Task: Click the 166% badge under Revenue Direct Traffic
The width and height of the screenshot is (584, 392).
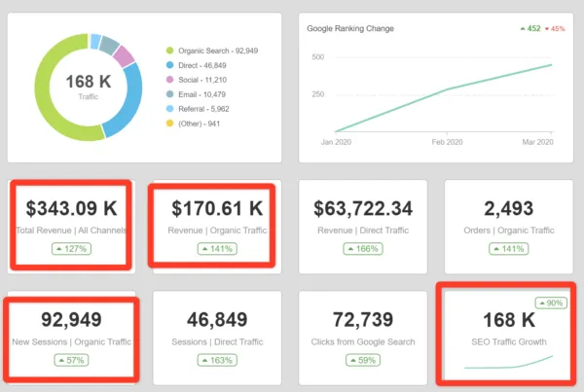Action: (x=363, y=249)
